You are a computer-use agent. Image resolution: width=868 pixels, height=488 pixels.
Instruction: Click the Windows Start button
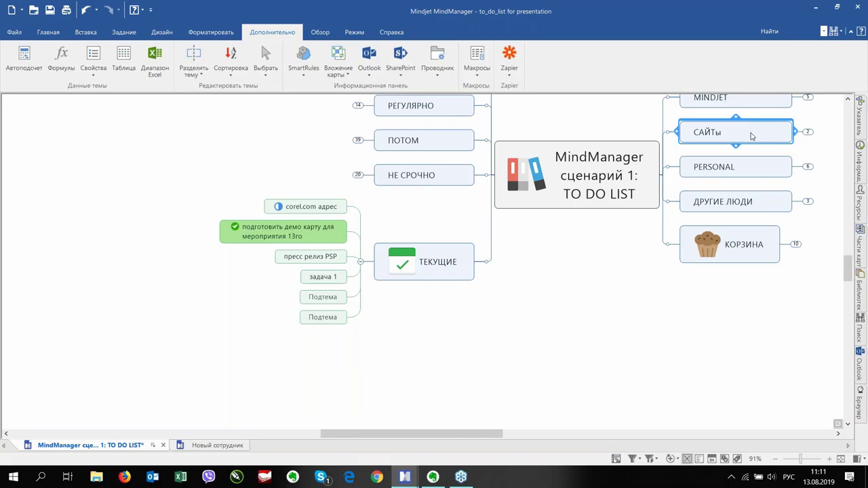[x=13, y=476]
